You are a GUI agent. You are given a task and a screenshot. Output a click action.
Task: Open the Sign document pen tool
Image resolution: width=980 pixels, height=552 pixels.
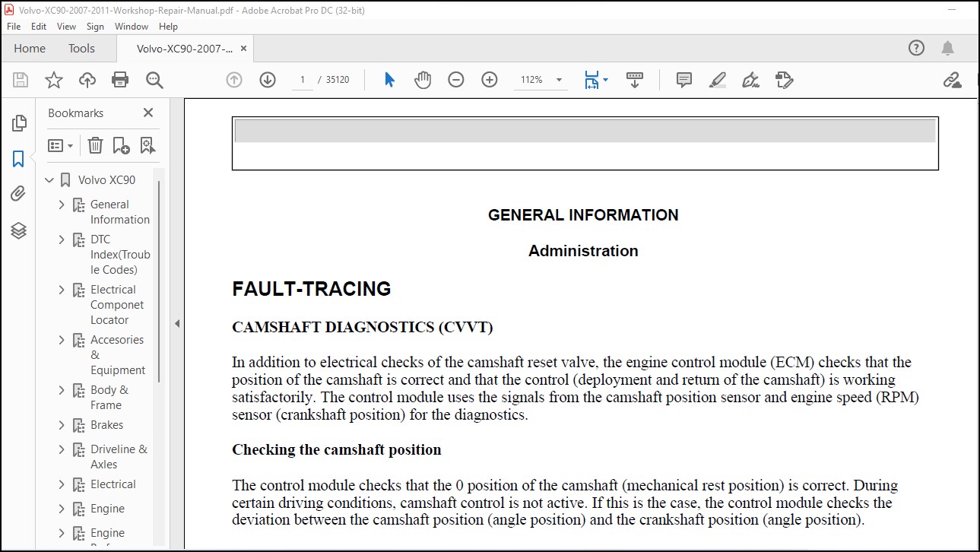point(750,80)
